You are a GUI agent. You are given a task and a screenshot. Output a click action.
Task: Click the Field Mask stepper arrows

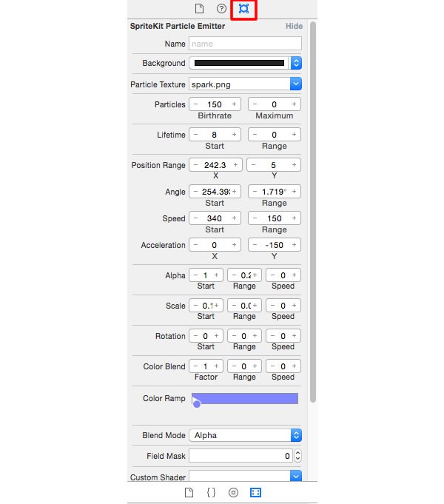click(297, 456)
